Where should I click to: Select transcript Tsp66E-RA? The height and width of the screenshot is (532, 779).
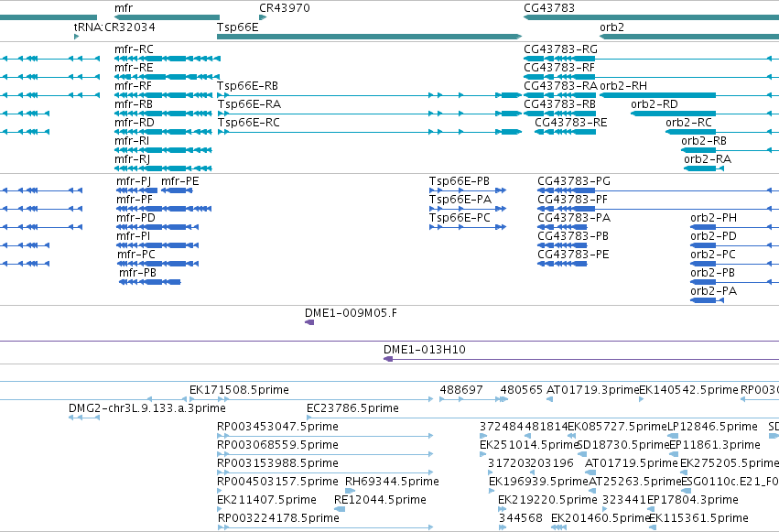click(249, 104)
